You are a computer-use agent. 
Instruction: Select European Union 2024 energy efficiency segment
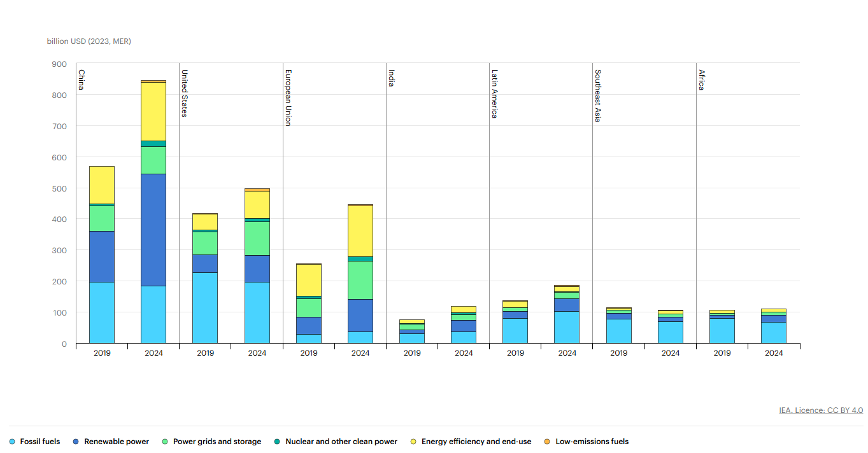coord(360,232)
